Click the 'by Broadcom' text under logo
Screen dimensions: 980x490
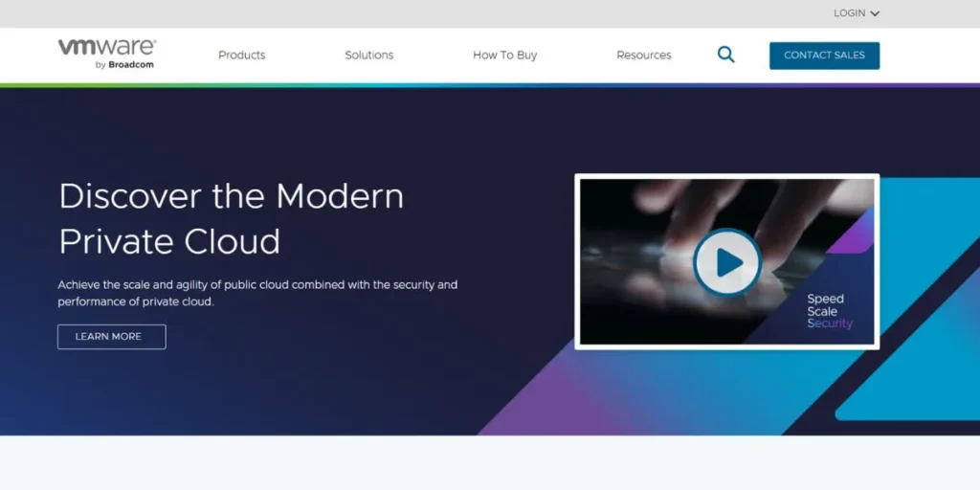coord(124,65)
